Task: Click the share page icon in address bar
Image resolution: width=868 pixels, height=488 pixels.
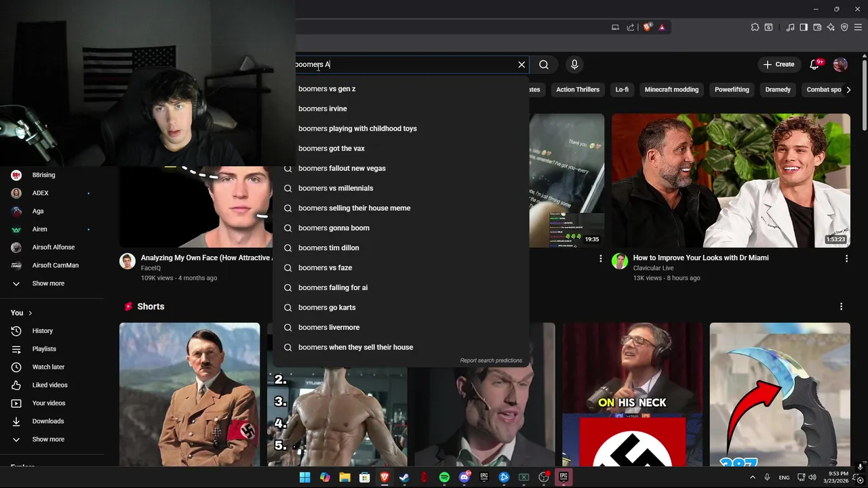Action: tap(631, 27)
